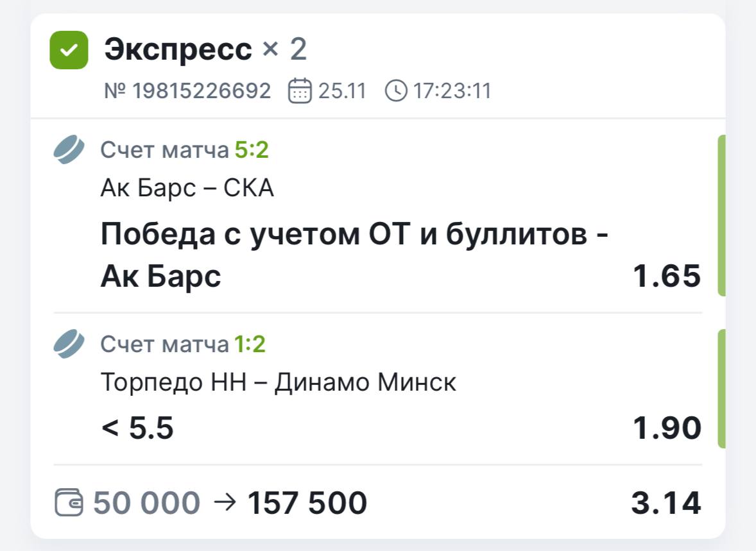Click the wallet icon beside stake 50 000
Viewport: 756px width, 551px height.
[69, 503]
